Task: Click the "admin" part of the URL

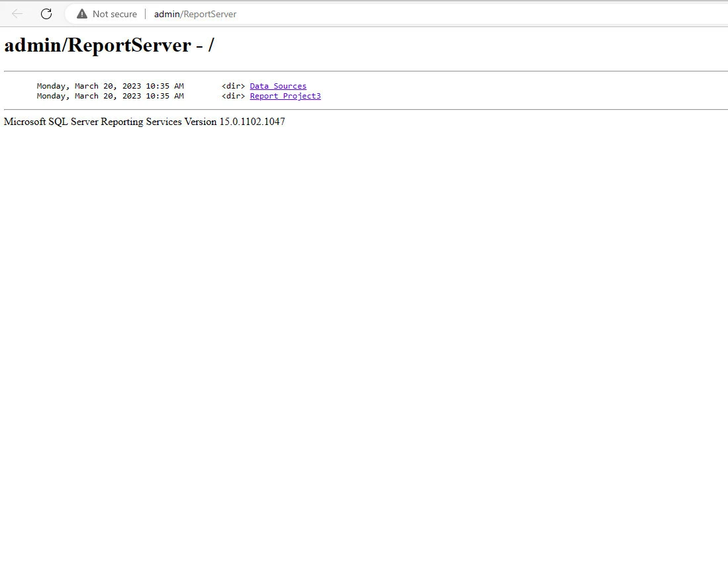Action: coord(167,14)
